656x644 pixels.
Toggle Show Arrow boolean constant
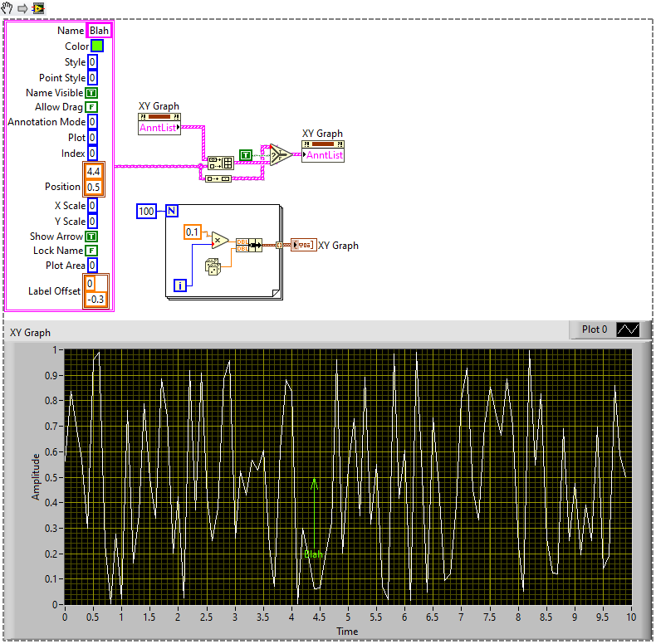pos(91,237)
